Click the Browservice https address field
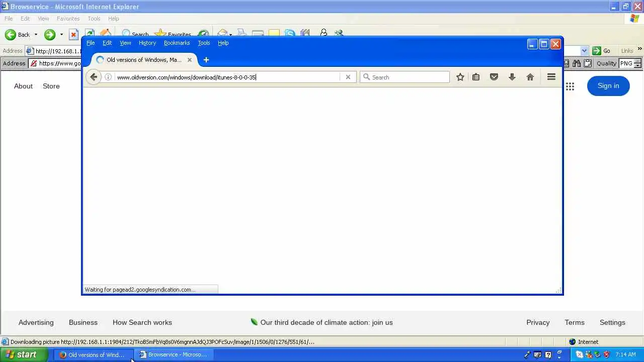The width and height of the screenshot is (644, 362). (55, 63)
